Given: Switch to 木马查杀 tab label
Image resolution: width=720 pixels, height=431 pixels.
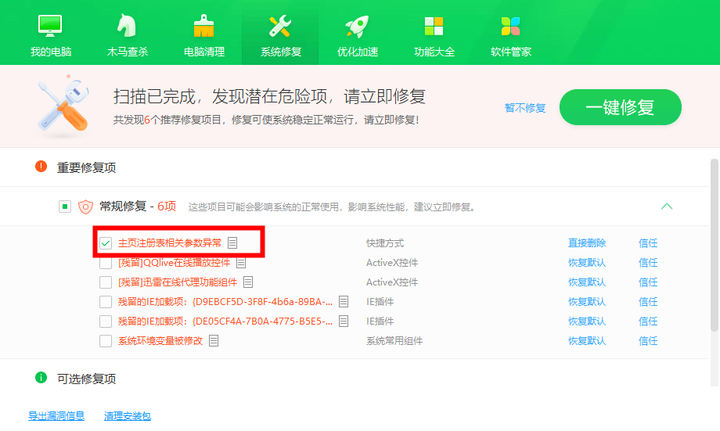Looking at the screenshot, I should 127,52.
